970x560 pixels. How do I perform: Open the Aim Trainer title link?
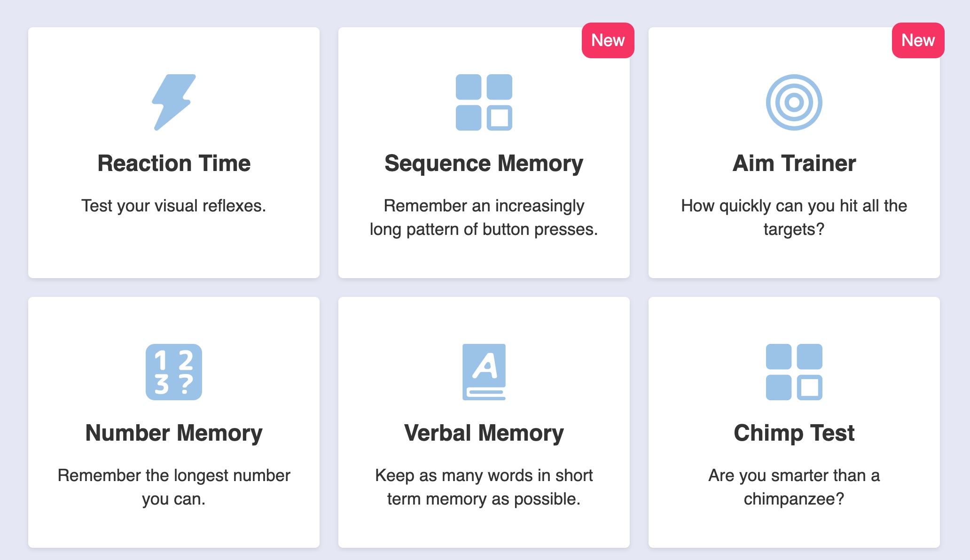tap(794, 163)
